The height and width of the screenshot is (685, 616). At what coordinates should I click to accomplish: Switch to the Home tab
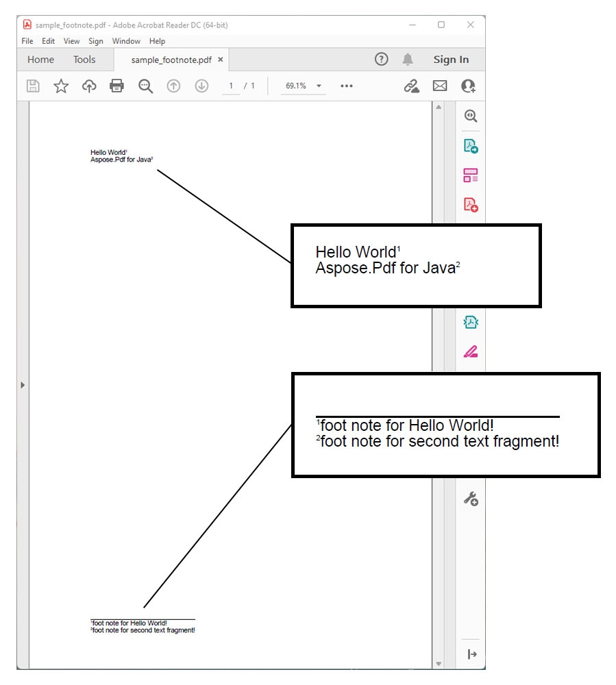coord(40,60)
